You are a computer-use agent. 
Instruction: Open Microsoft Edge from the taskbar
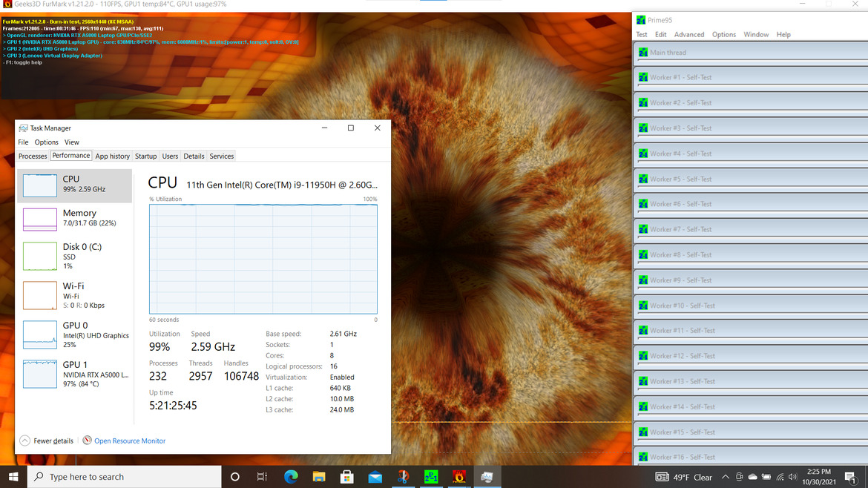pyautogui.click(x=291, y=476)
